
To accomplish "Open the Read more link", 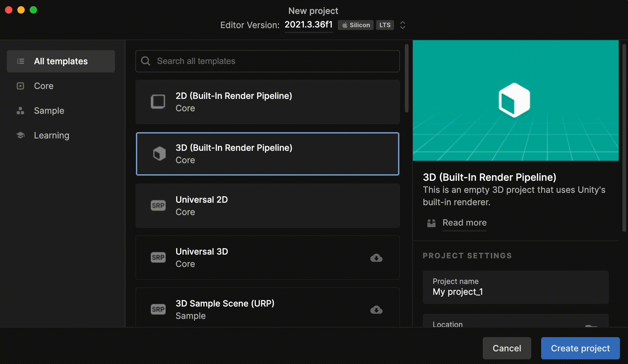I will (465, 223).
